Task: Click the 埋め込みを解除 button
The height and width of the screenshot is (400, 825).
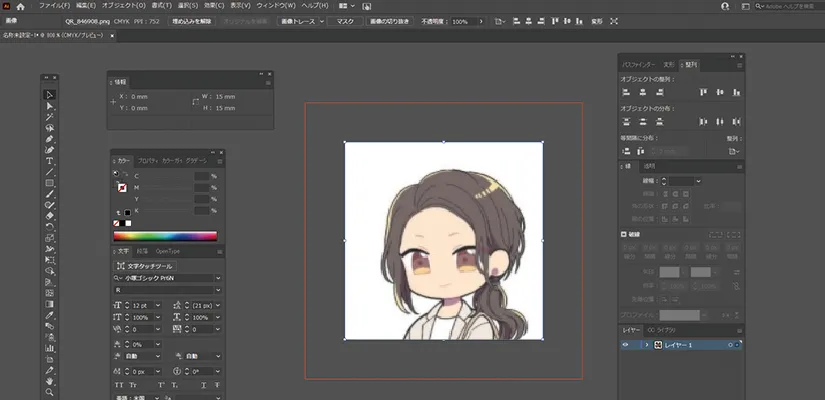Action: [192, 21]
